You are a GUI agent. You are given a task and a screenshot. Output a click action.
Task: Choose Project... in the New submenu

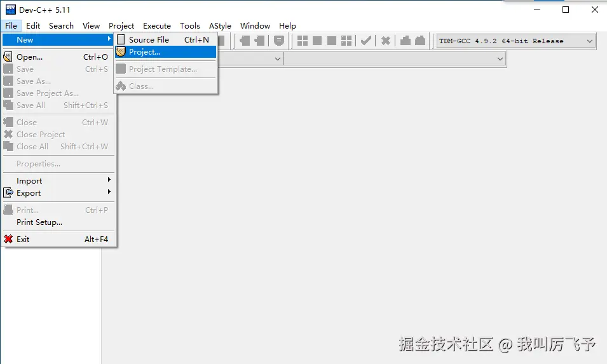pos(166,52)
